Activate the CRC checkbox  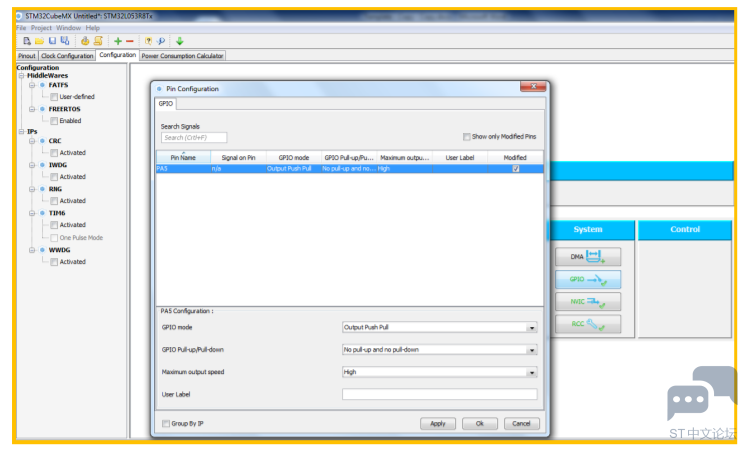click(54, 153)
